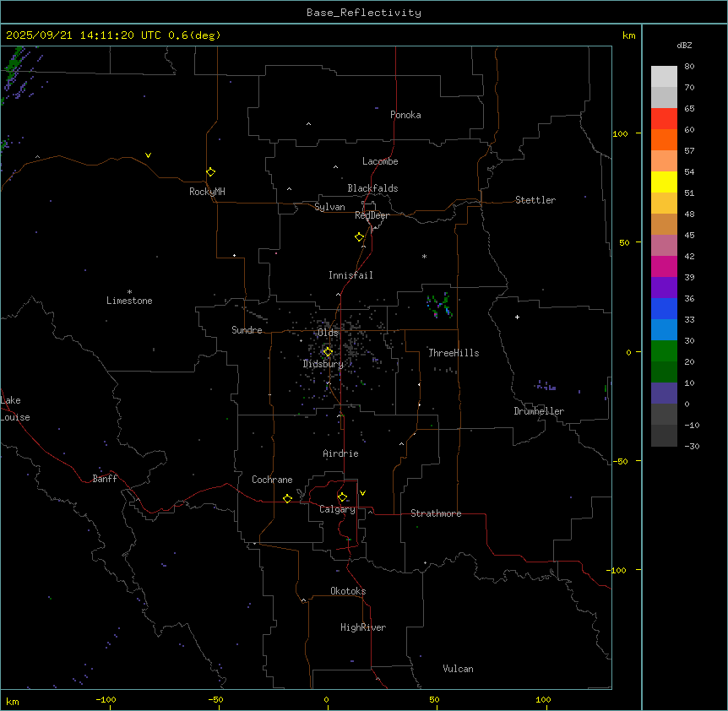Click the asterisk marker above Limestone

coord(129,291)
